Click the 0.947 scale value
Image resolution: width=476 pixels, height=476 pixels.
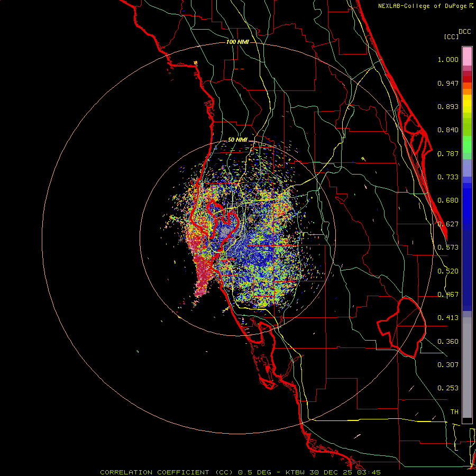(x=448, y=83)
